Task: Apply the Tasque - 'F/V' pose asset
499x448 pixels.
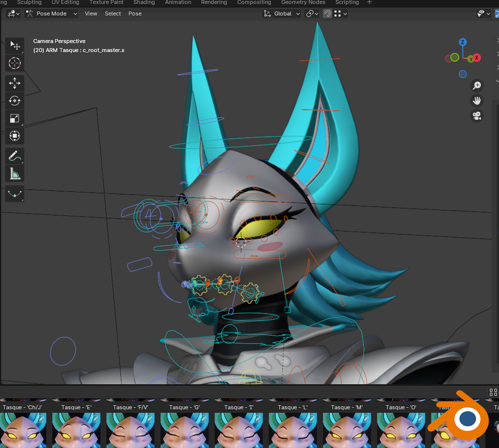Action: (x=131, y=426)
